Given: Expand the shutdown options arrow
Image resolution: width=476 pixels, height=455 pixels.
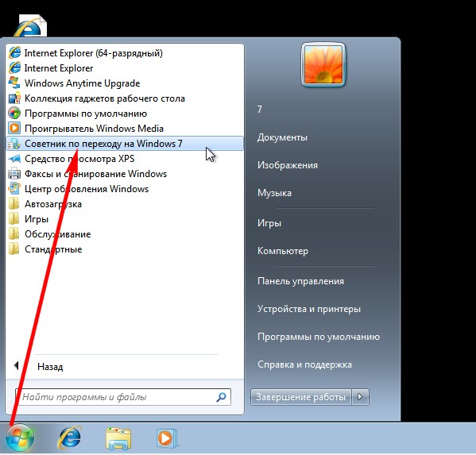Looking at the screenshot, I should 360,397.
